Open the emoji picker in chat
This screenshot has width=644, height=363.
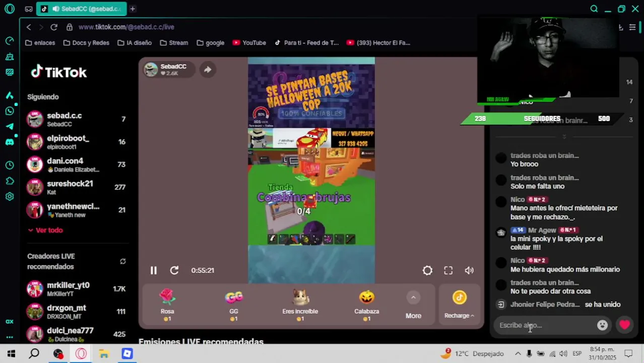pos(602,325)
